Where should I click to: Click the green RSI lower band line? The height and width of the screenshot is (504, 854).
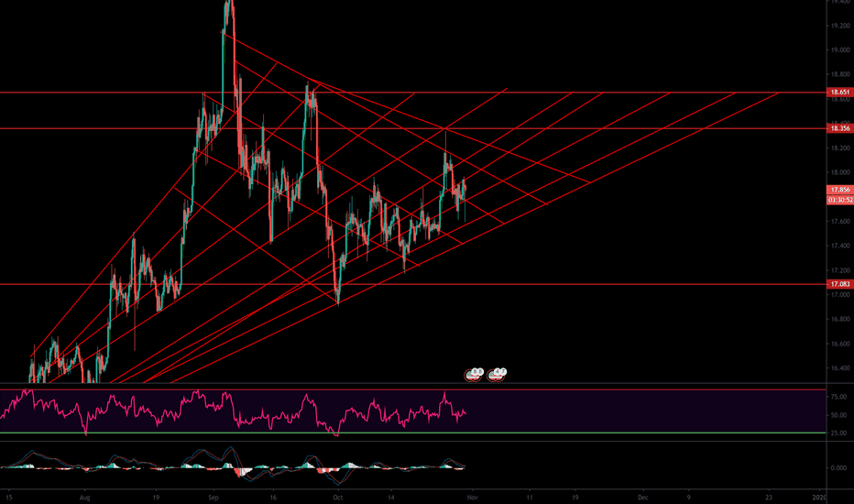point(413,433)
